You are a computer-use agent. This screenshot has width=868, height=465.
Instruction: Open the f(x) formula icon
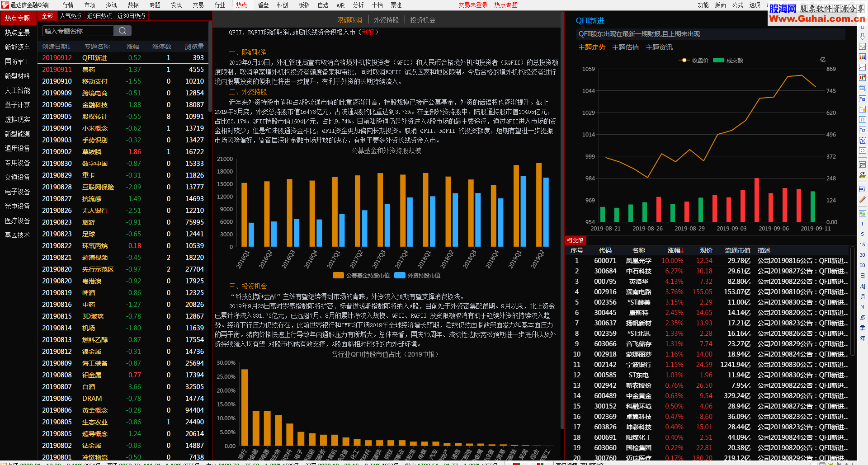(862, 141)
